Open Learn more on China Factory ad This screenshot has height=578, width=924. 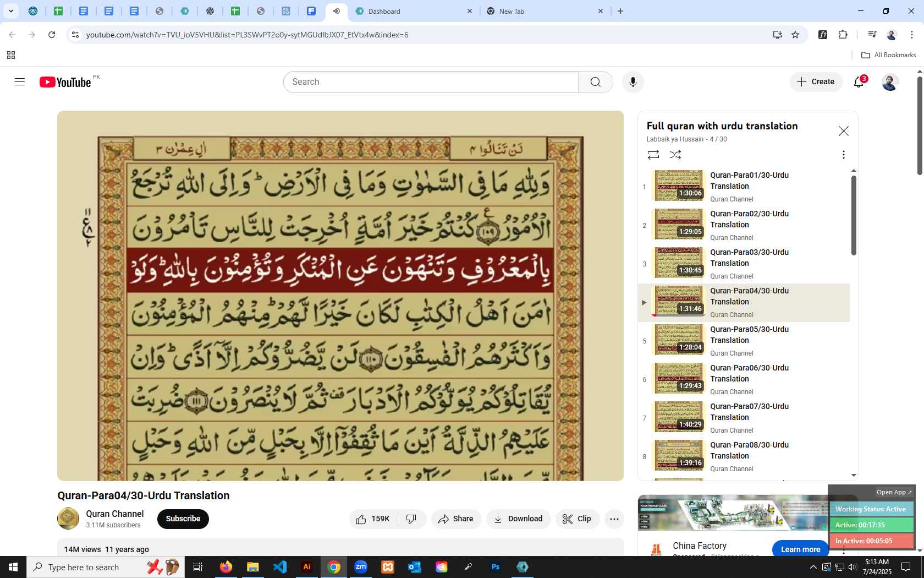click(x=800, y=549)
